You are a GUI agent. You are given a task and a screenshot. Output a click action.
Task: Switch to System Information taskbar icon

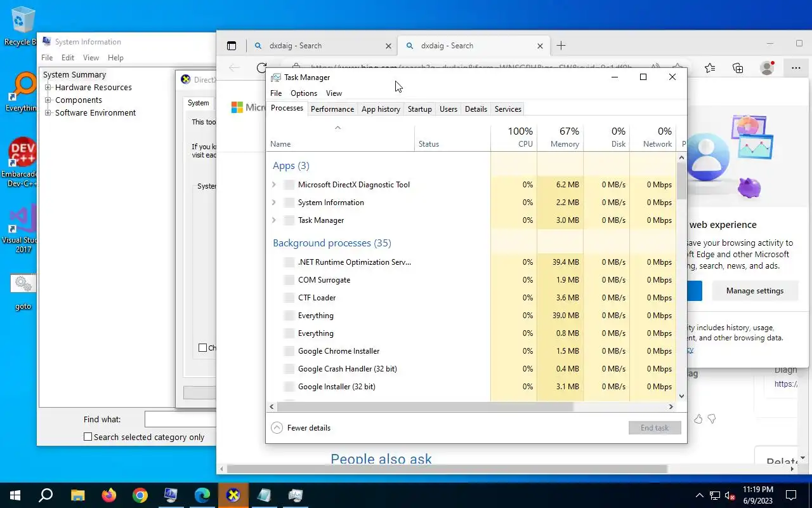pyautogui.click(x=171, y=495)
